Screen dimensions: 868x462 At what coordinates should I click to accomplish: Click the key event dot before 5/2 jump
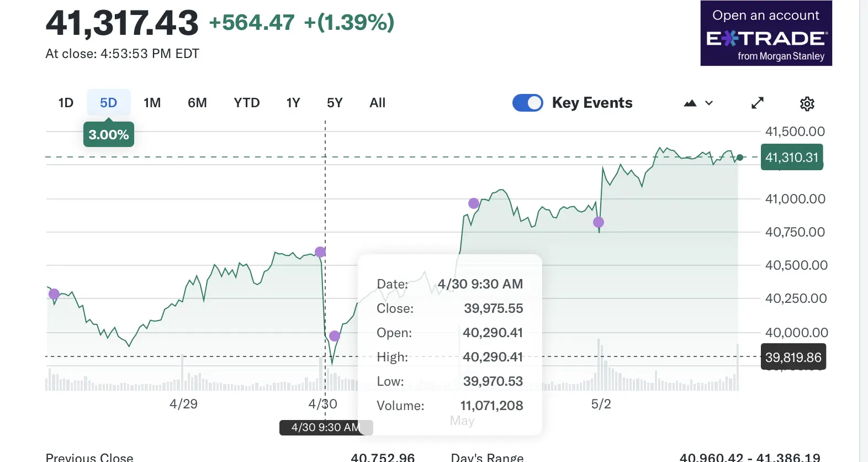[x=599, y=222]
